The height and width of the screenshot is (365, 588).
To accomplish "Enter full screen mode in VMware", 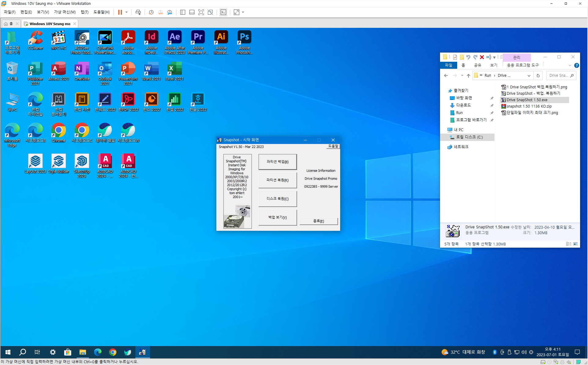I will (x=201, y=12).
